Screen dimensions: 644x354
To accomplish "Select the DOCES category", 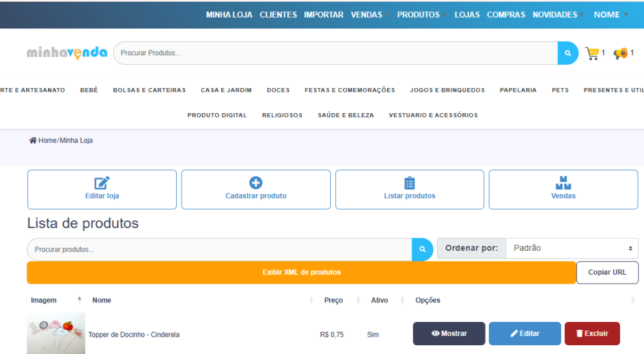I will coord(278,90).
